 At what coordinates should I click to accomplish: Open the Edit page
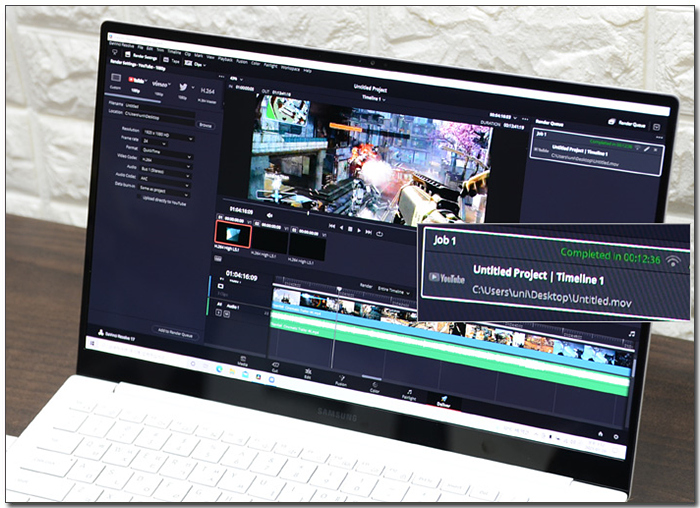pos(308,373)
